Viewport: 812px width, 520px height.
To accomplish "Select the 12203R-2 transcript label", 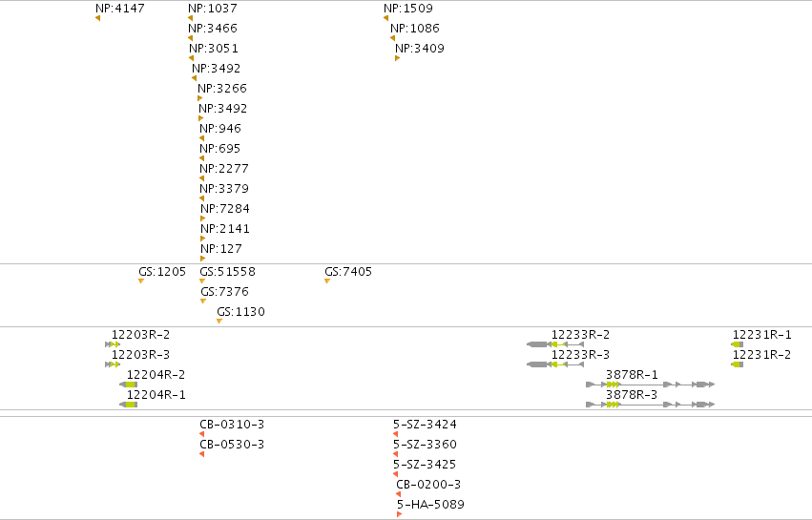I will (x=141, y=335).
